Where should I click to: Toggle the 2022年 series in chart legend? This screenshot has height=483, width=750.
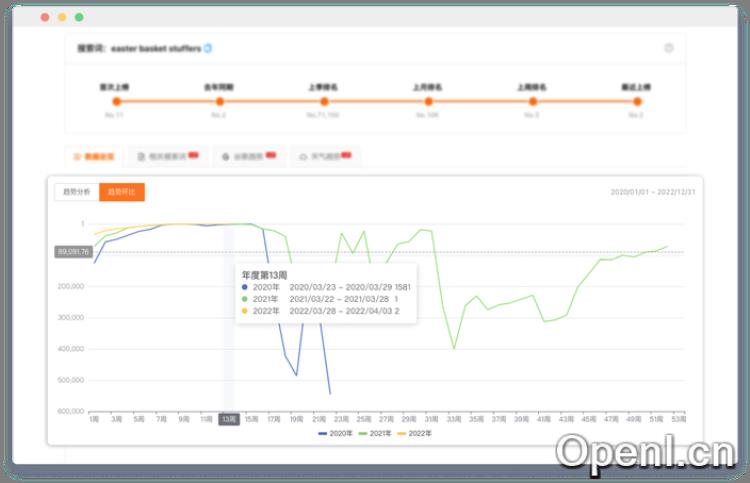pyautogui.click(x=417, y=433)
